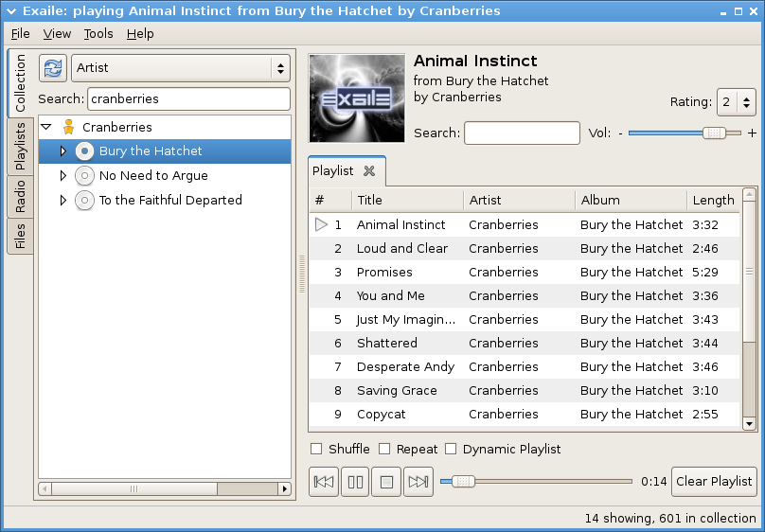
Task: Sort playlist by the # column header
Action: point(330,201)
